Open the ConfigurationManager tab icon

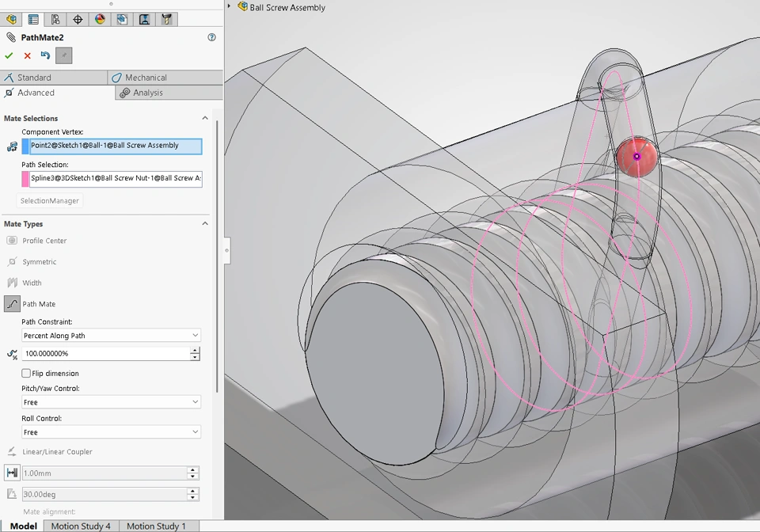click(55, 19)
